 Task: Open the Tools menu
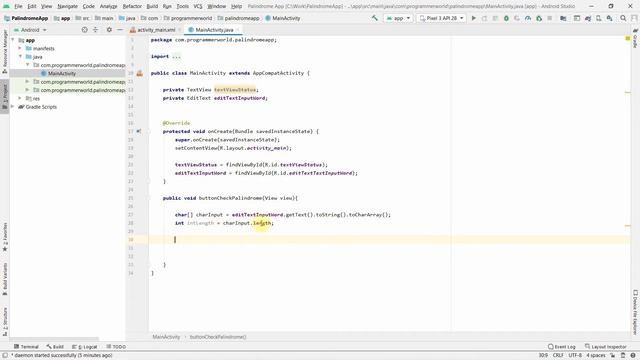[182, 6]
